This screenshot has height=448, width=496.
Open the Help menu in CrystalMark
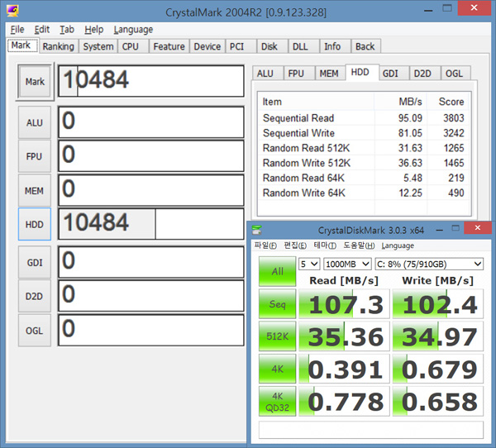pyautogui.click(x=93, y=30)
